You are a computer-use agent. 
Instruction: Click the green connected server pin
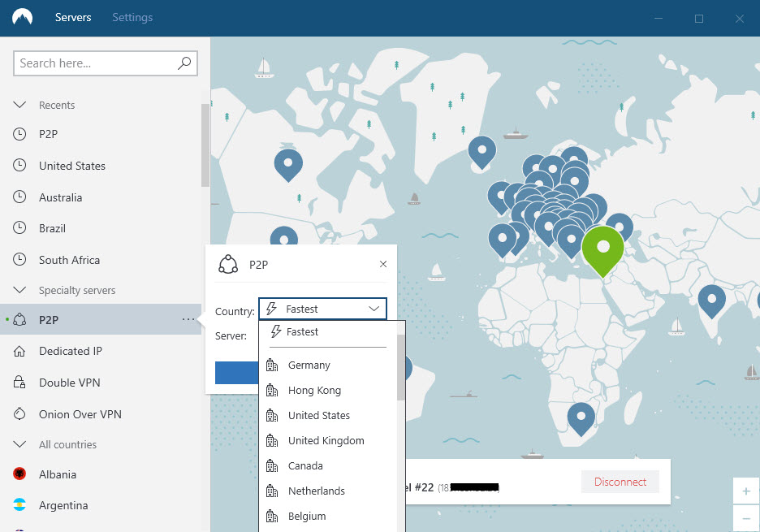pos(603,251)
